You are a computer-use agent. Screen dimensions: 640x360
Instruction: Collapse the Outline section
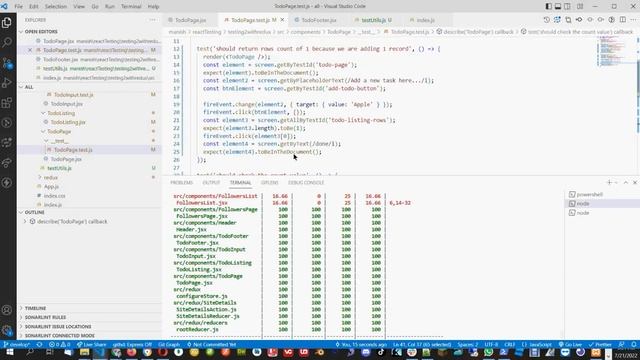(34, 212)
